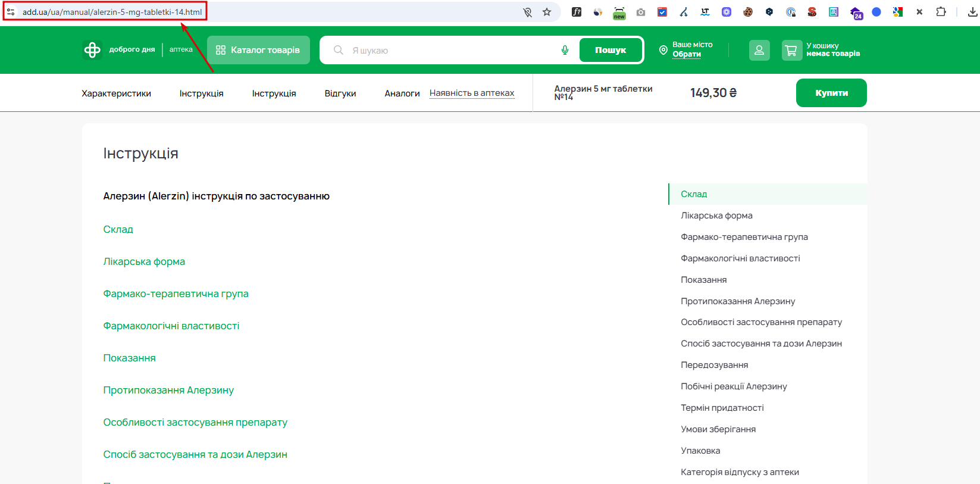The height and width of the screenshot is (484, 980).
Task: Open the shopping cart icon
Action: click(x=792, y=51)
